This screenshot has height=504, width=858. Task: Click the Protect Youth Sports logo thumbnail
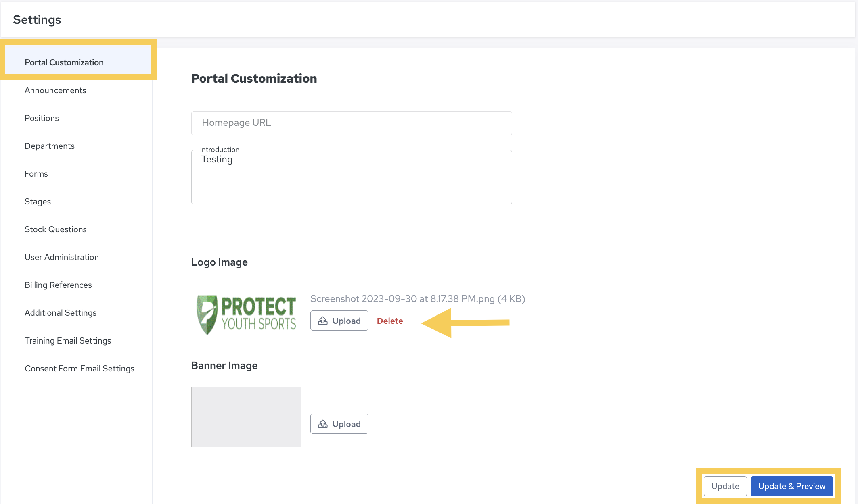pyautogui.click(x=246, y=315)
